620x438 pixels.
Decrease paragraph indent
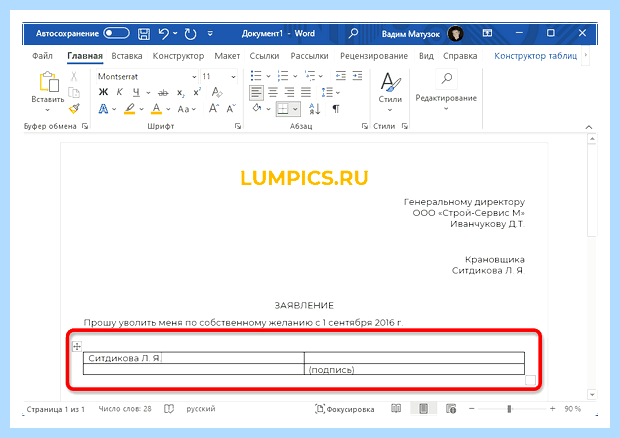340,76
